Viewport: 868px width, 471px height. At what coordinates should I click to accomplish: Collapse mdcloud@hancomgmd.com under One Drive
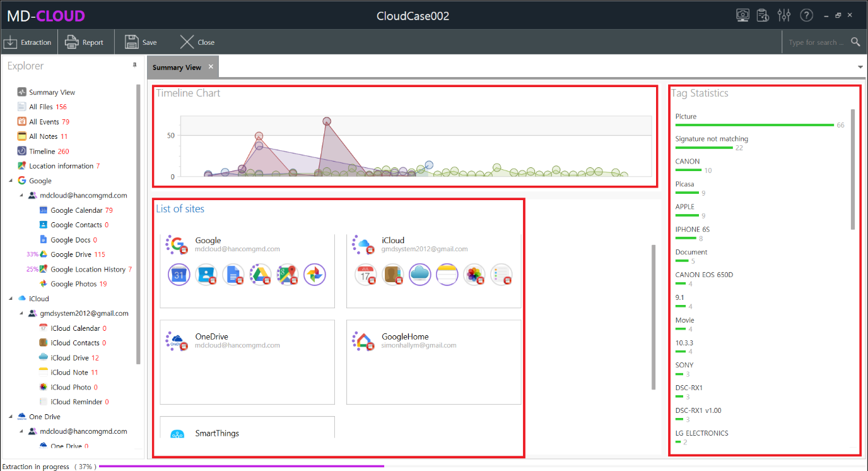[x=21, y=431]
